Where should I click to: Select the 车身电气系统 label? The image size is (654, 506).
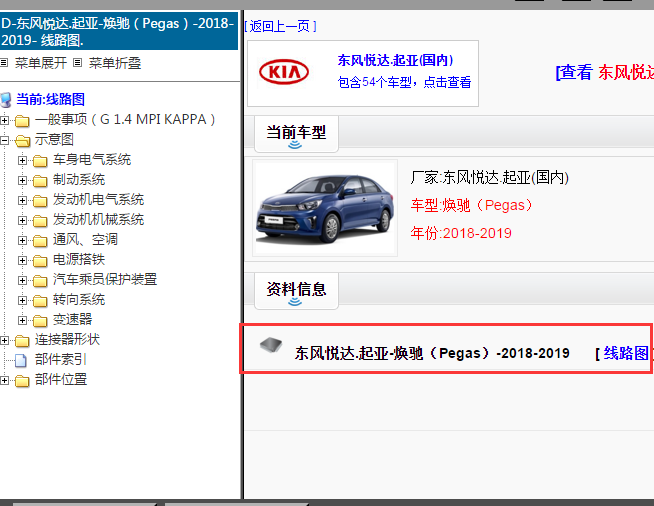point(92,160)
